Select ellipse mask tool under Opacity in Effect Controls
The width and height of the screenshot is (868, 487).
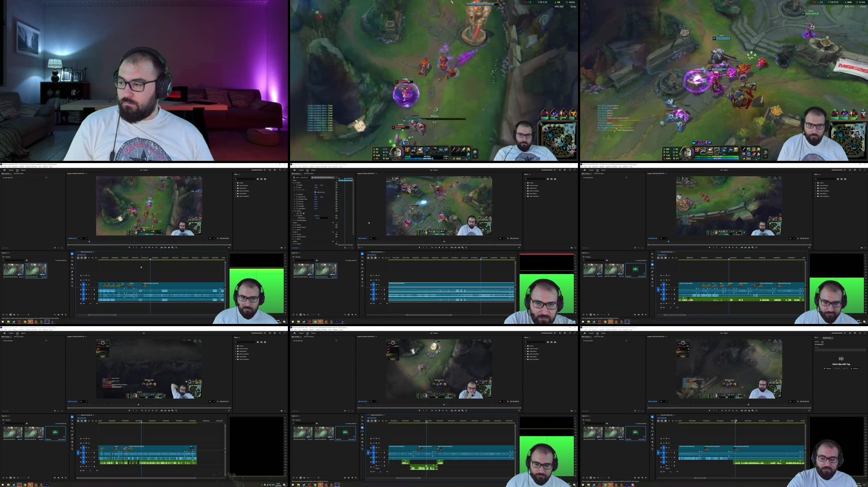[x=297, y=213]
